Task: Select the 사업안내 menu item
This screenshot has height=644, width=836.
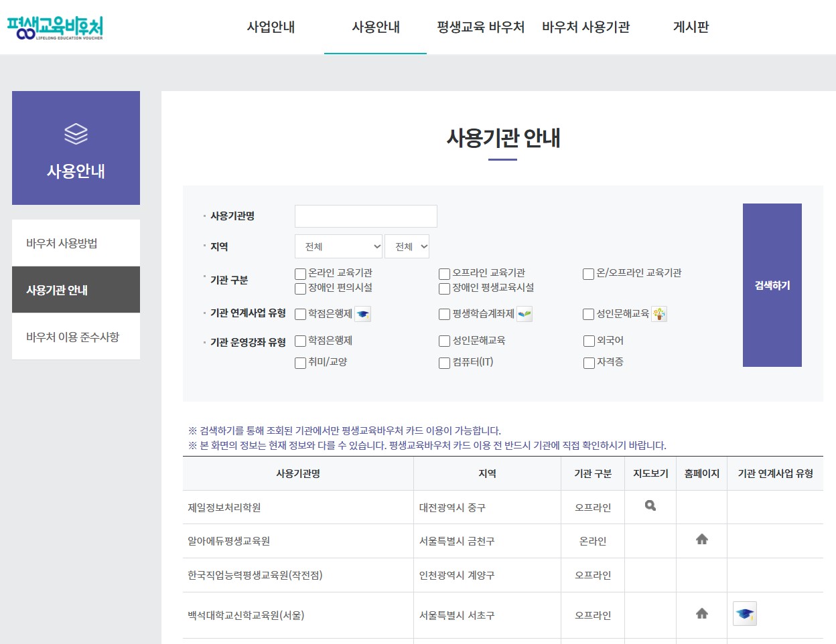Action: click(x=271, y=27)
